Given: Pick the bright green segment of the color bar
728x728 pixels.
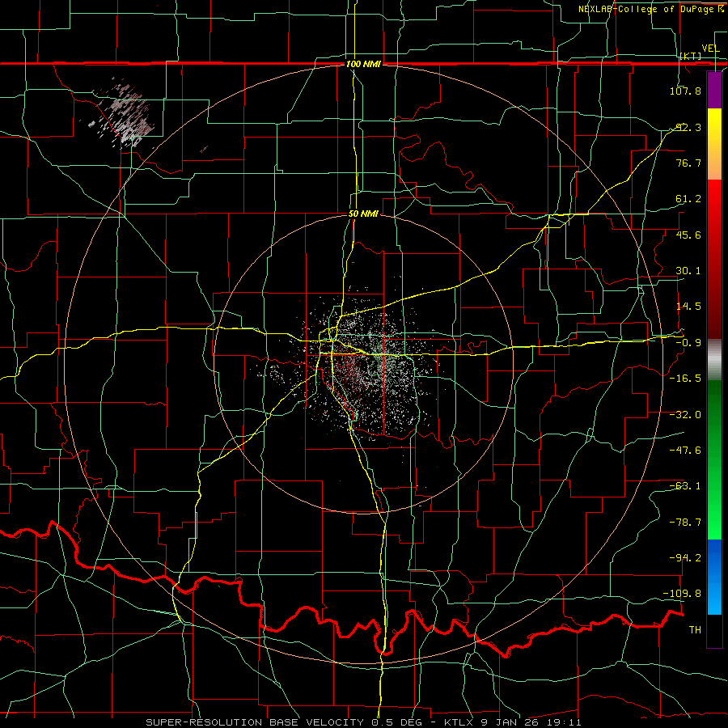Looking at the screenshot, I should pos(714,459).
